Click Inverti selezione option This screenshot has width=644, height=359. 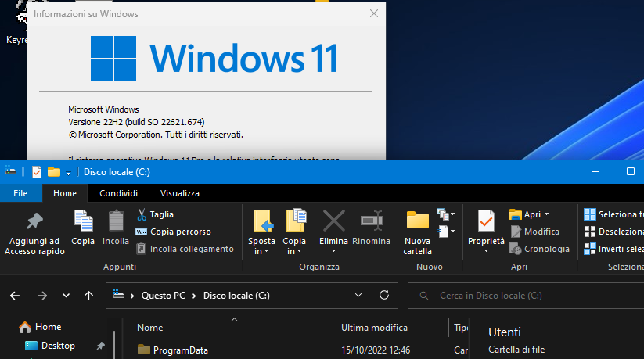[613, 249]
